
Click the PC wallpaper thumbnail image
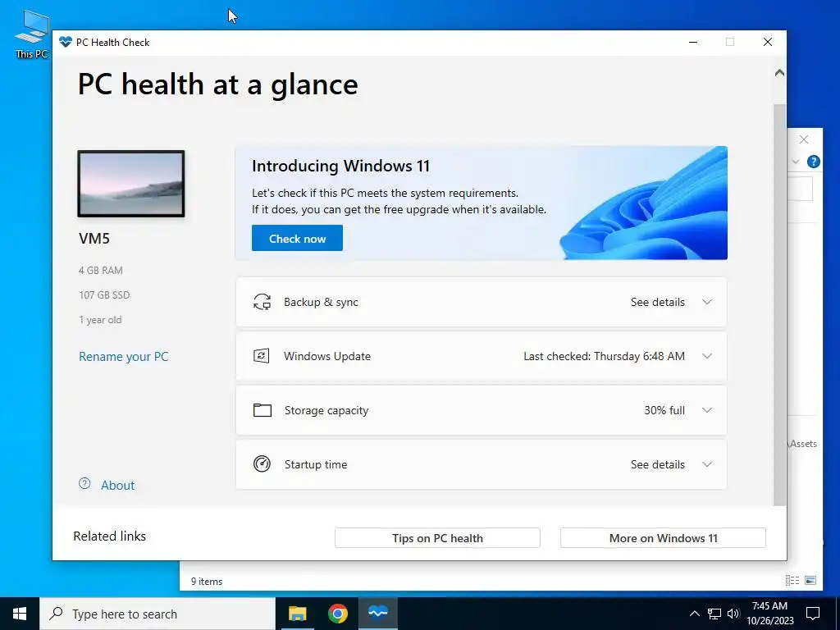coord(131,184)
